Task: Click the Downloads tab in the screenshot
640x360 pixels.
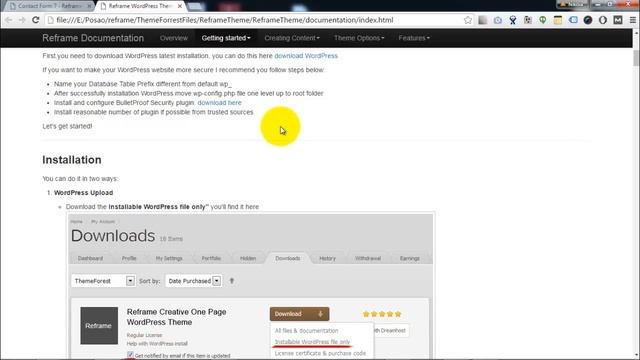Action: (288, 258)
